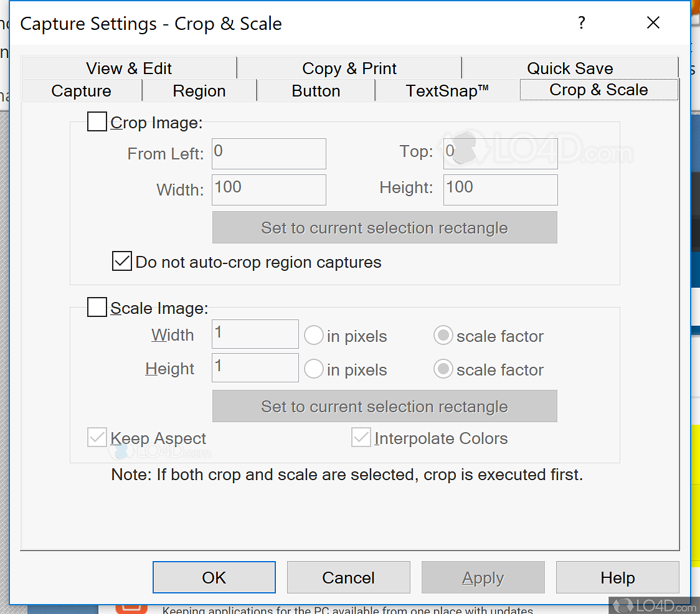The image size is (700, 614).
Task: Select Height scale factor radio button
Action: [443, 370]
